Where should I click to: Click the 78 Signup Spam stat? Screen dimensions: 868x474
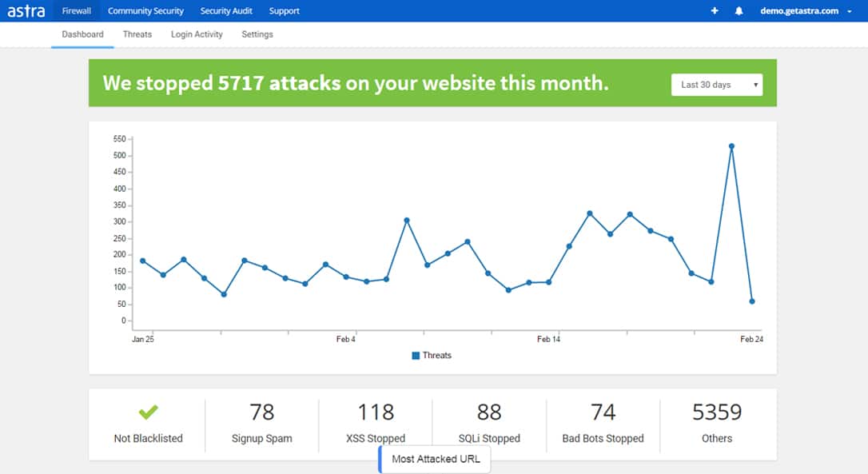261,423
